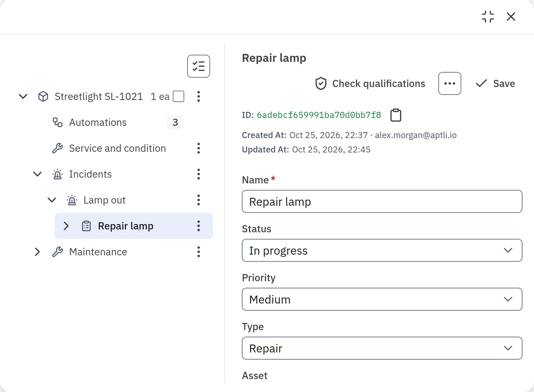This screenshot has width=534, height=392.
Task: Copy the ID with the clipboard icon
Action: coord(396,115)
